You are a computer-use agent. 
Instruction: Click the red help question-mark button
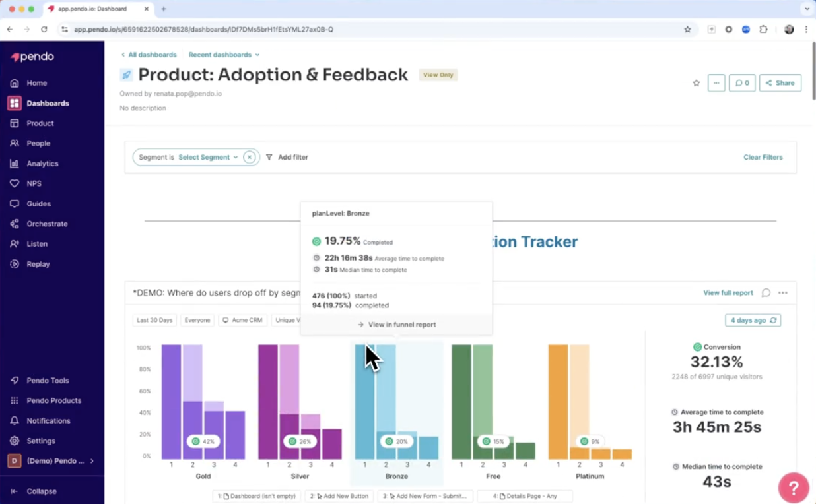[794, 488]
